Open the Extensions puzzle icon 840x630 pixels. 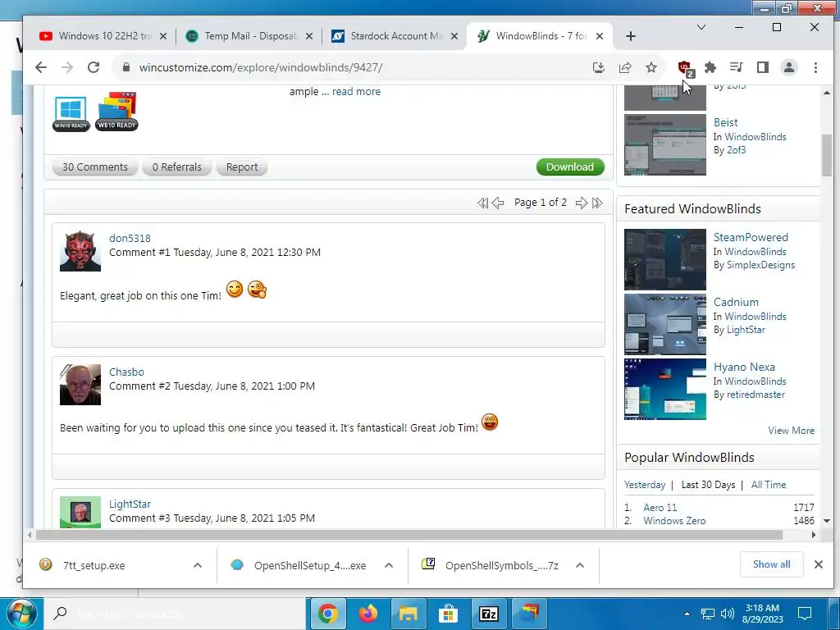[x=710, y=67]
